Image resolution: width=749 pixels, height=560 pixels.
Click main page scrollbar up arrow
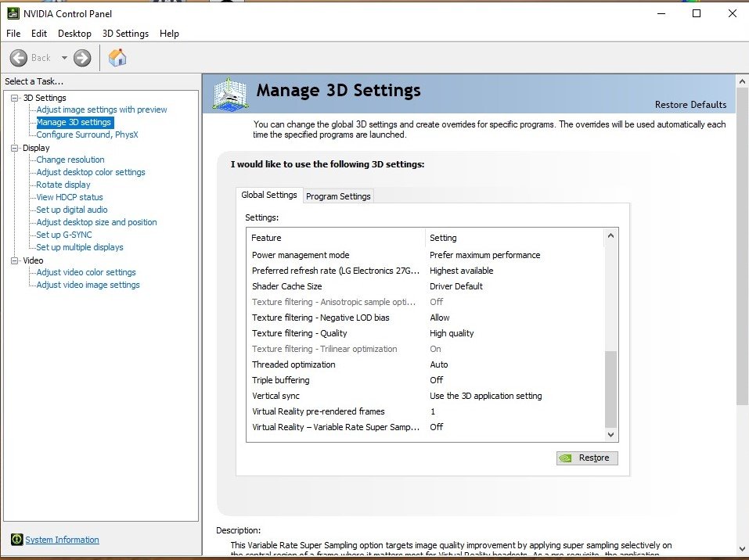742,81
